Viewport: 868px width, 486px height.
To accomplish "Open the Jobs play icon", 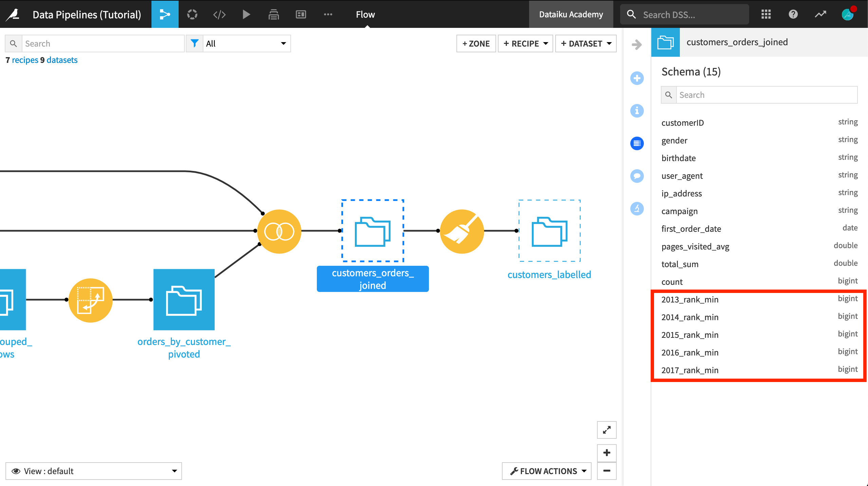I will pos(247,14).
